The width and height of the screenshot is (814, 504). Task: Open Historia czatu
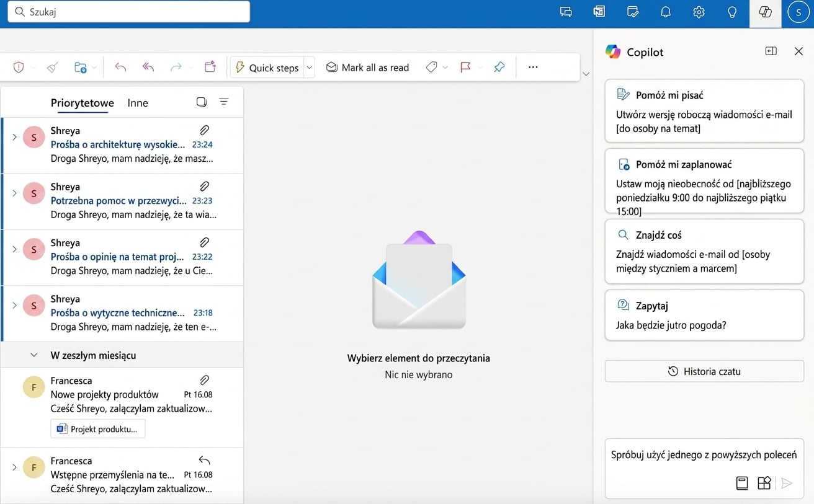[x=704, y=371]
